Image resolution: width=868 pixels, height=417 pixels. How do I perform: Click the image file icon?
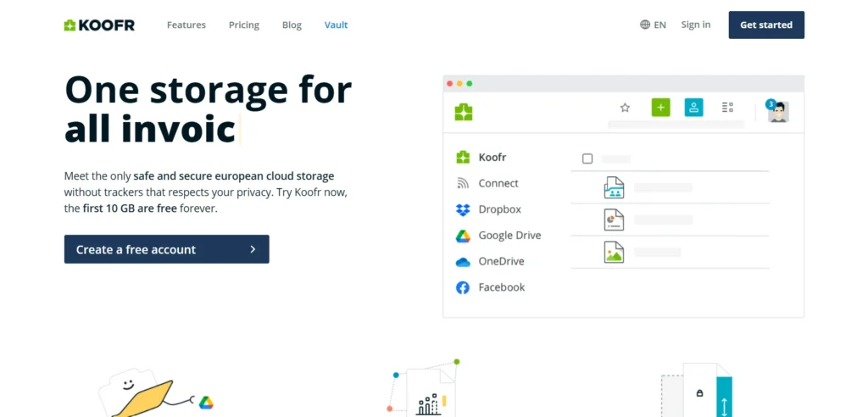[x=614, y=252]
